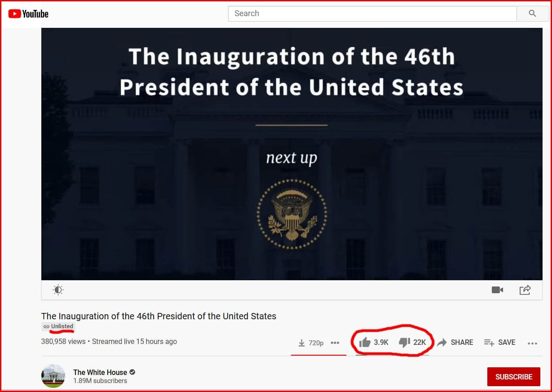Click the verified checkmark badge

pyautogui.click(x=132, y=372)
